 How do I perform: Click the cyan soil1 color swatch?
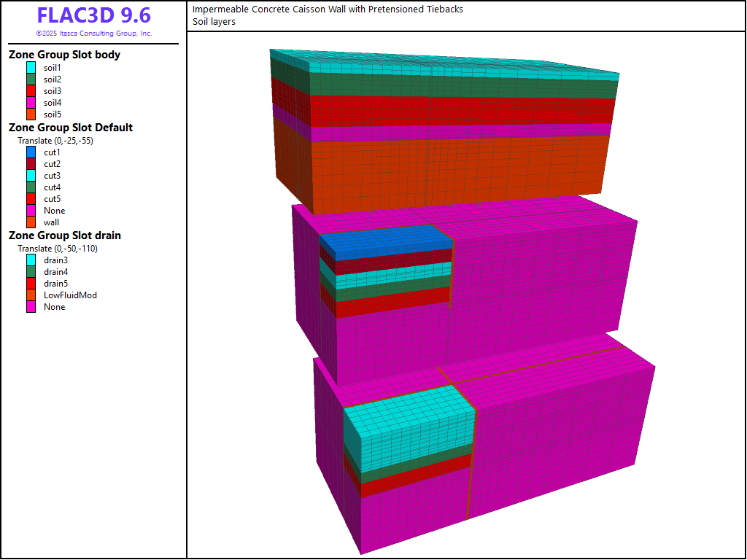[x=31, y=67]
